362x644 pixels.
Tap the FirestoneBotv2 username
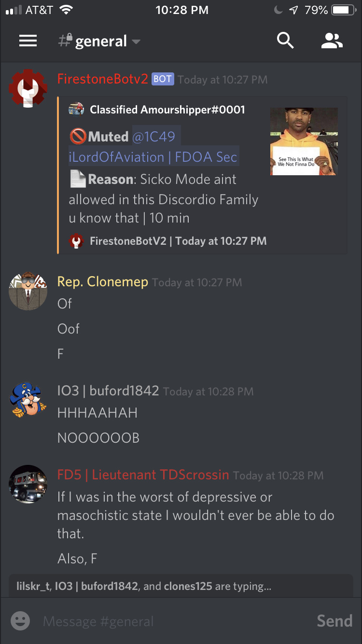point(102,79)
